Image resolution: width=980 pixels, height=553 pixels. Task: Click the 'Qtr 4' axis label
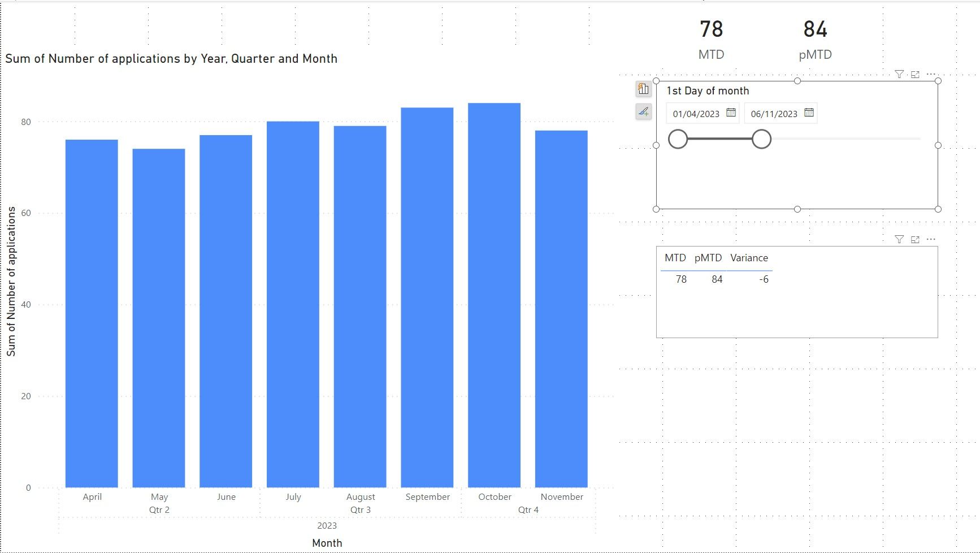click(528, 509)
